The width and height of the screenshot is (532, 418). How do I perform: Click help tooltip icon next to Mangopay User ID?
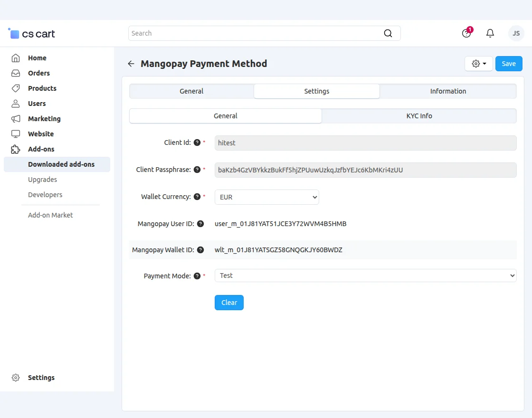click(200, 224)
